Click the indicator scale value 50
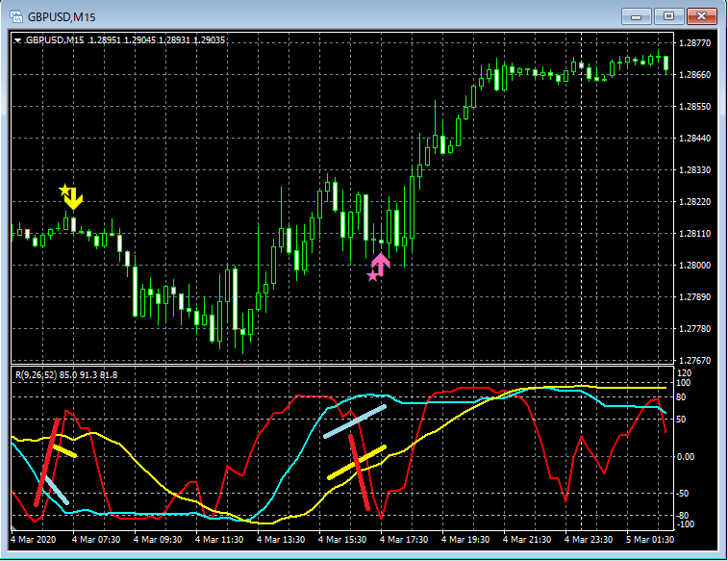 [x=683, y=420]
